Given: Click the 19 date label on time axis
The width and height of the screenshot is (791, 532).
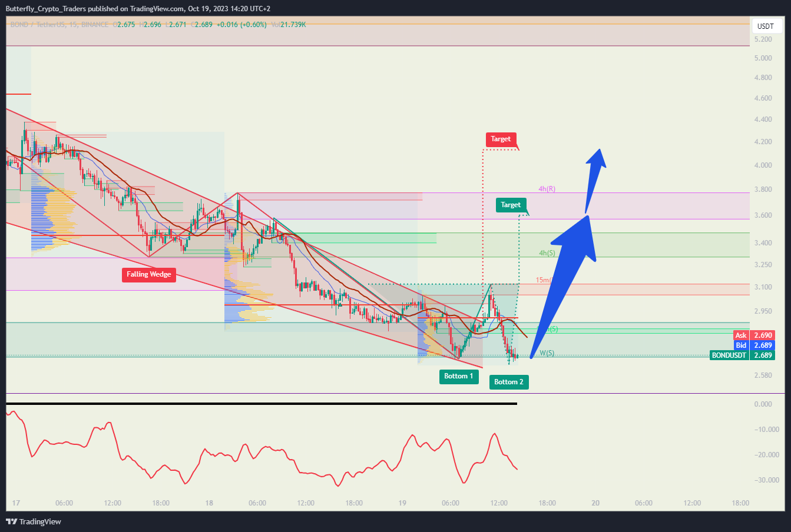Looking at the screenshot, I should 402,503.
